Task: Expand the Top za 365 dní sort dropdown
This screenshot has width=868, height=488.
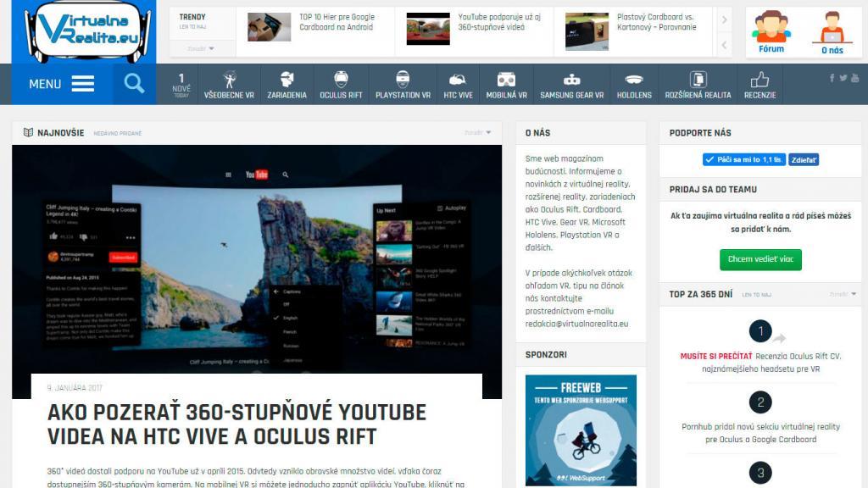Action: pyautogui.click(x=843, y=294)
